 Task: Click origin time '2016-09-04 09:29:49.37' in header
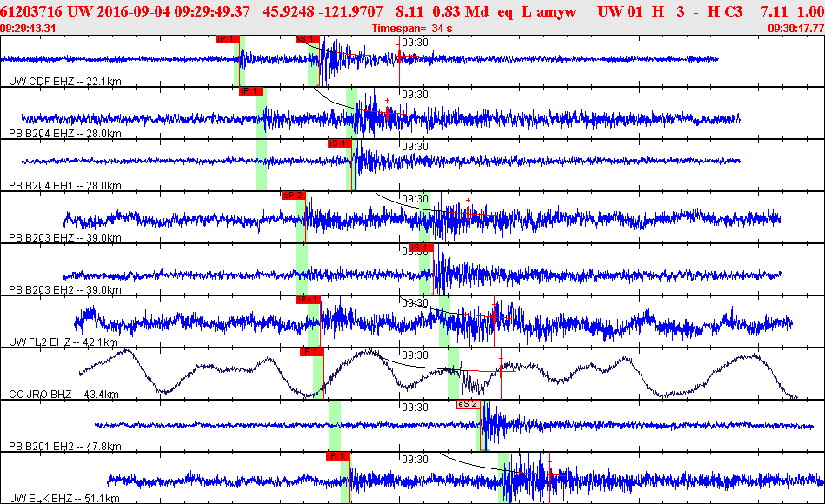coord(174,11)
